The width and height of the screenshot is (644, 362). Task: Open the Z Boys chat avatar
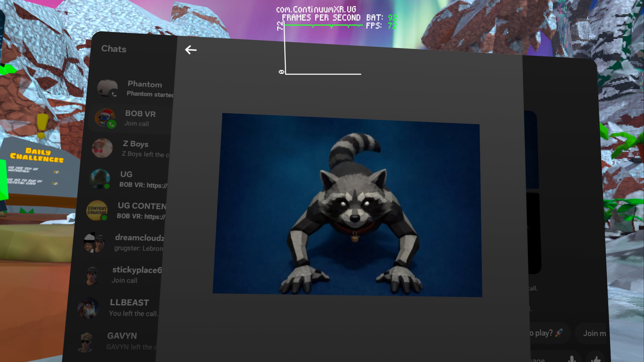click(102, 148)
